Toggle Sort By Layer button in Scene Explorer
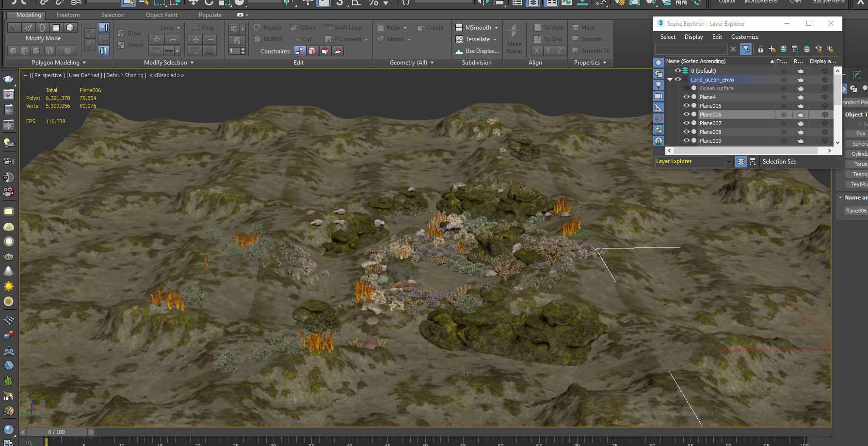Image resolution: width=868 pixels, height=446 pixels. point(740,162)
